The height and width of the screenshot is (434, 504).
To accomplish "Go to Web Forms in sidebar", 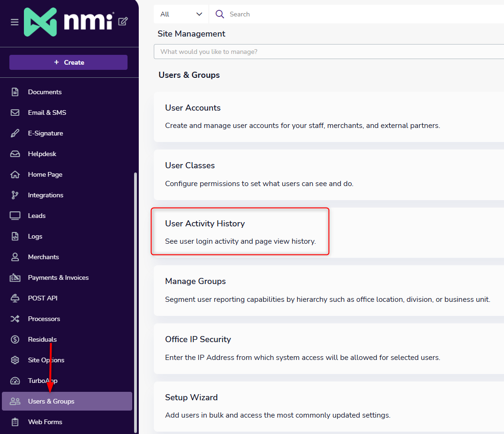I will [x=45, y=422].
